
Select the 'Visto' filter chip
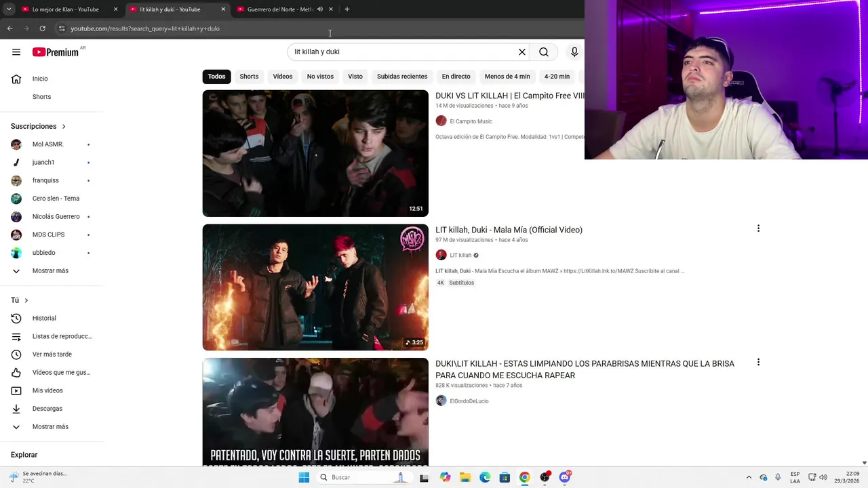point(355,77)
